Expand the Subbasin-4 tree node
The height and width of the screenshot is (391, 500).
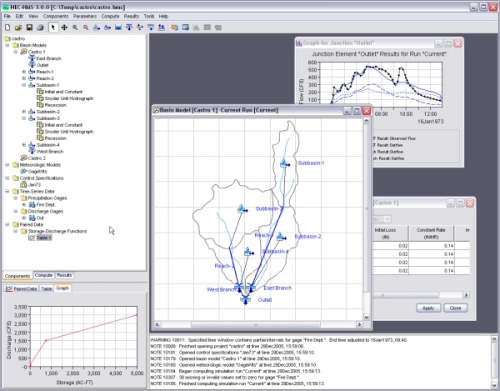tap(24, 145)
